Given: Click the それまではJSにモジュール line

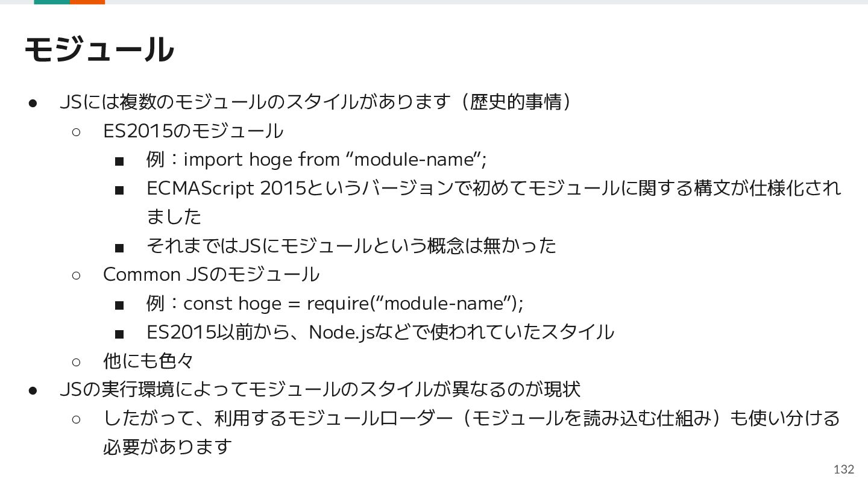Looking at the screenshot, I should pyautogui.click(x=351, y=246).
